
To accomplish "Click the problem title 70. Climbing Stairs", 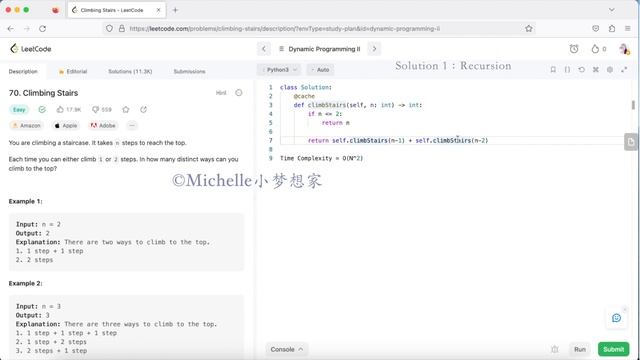I will [43, 93].
